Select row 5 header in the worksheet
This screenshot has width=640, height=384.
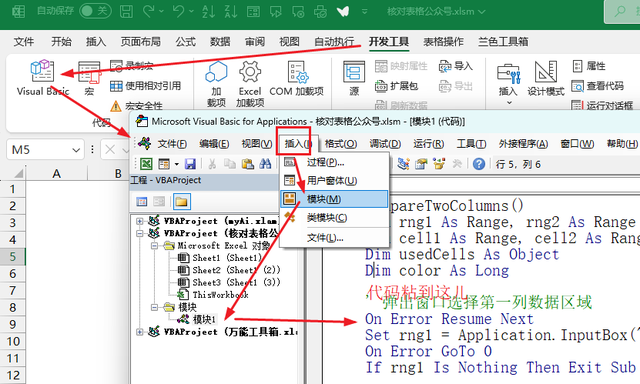point(13,256)
